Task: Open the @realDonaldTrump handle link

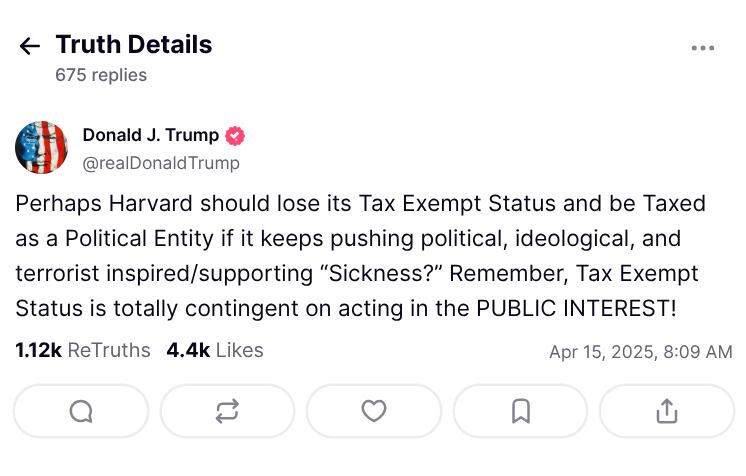Action: (x=160, y=162)
